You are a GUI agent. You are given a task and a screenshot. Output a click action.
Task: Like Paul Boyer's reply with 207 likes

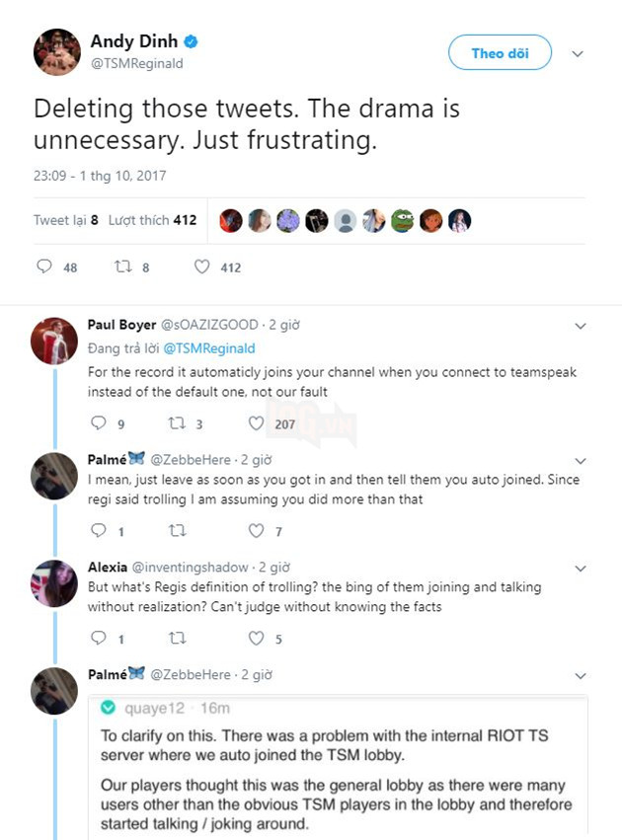pos(257,423)
